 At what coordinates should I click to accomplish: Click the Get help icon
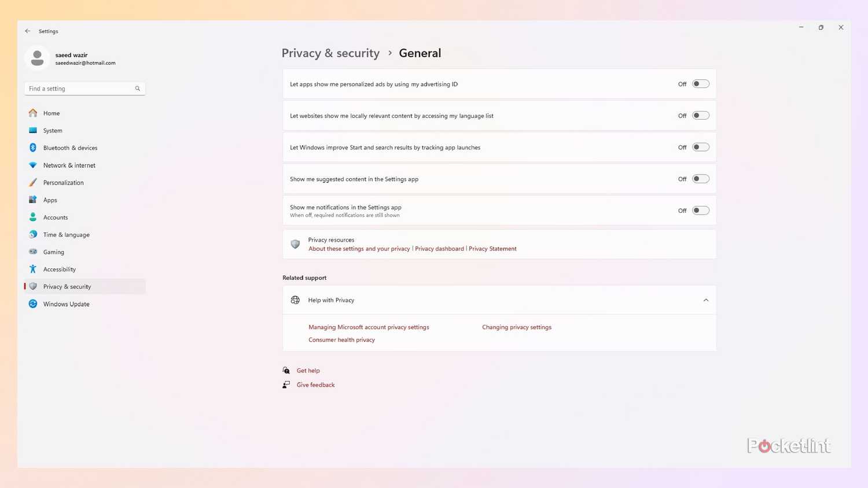click(286, 370)
